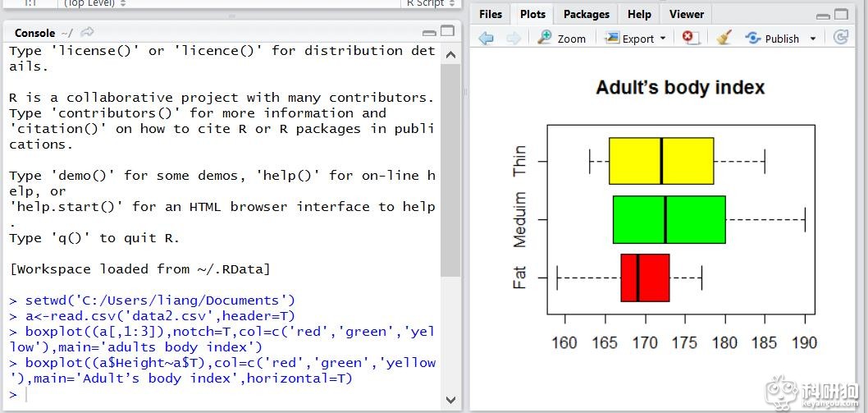Switch to the Files tab
Image resolution: width=868 pixels, height=413 pixels.
coord(491,15)
